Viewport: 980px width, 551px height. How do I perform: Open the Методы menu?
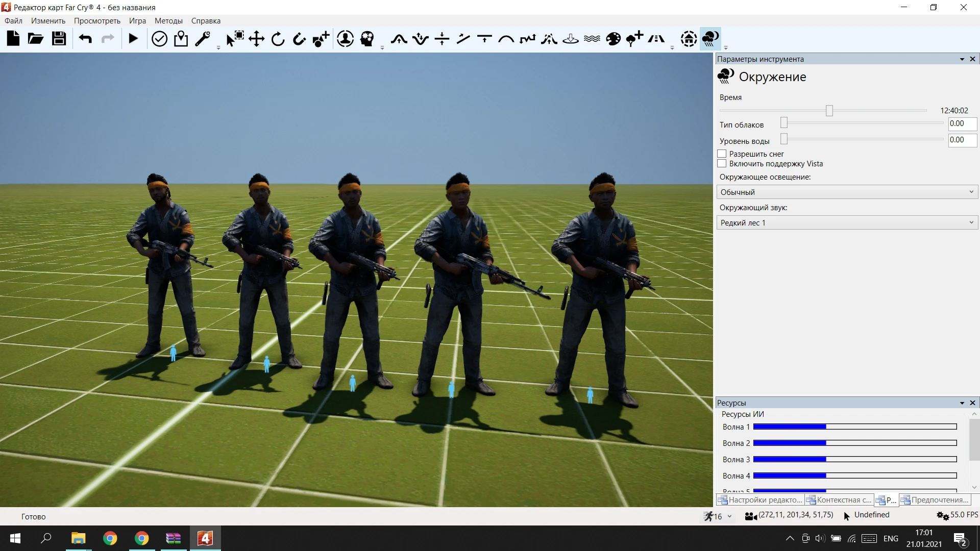coord(168,21)
